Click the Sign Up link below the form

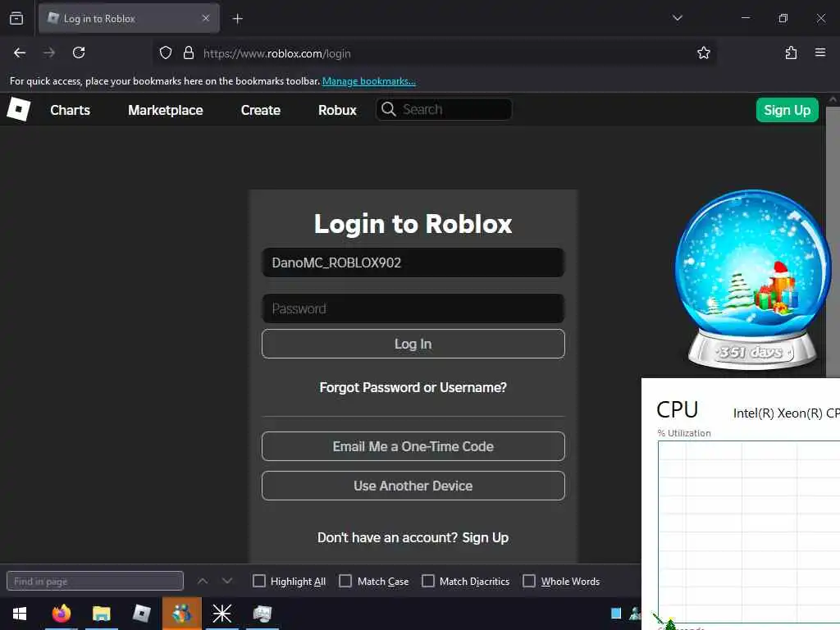pyautogui.click(x=486, y=537)
